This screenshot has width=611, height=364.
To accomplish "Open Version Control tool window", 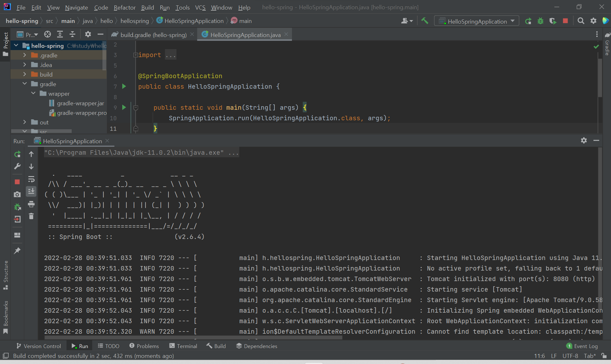I will pyautogui.click(x=39, y=346).
